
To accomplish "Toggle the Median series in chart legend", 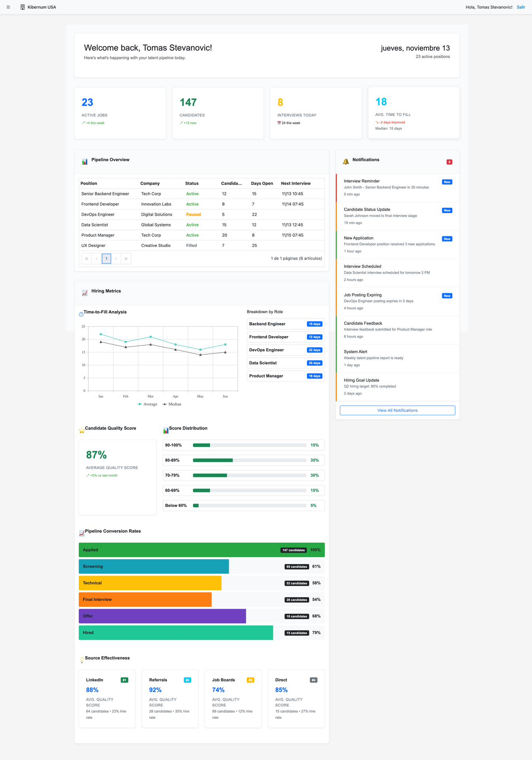I will (172, 404).
